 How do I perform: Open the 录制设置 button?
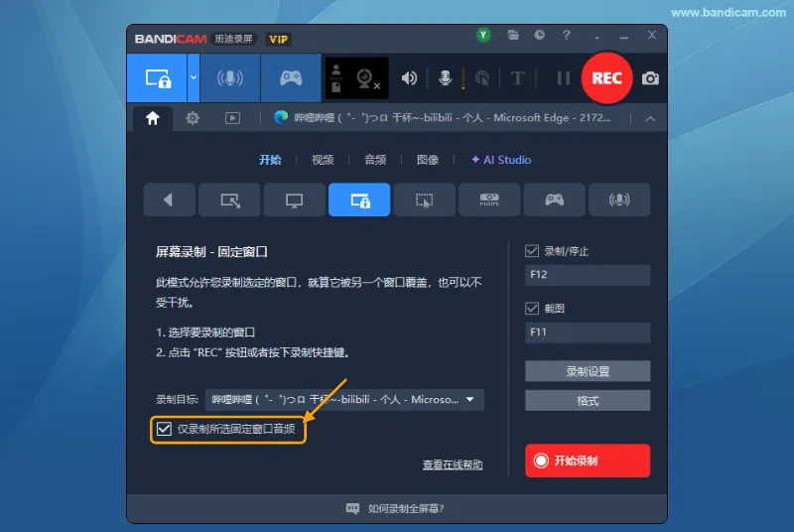coord(588,371)
